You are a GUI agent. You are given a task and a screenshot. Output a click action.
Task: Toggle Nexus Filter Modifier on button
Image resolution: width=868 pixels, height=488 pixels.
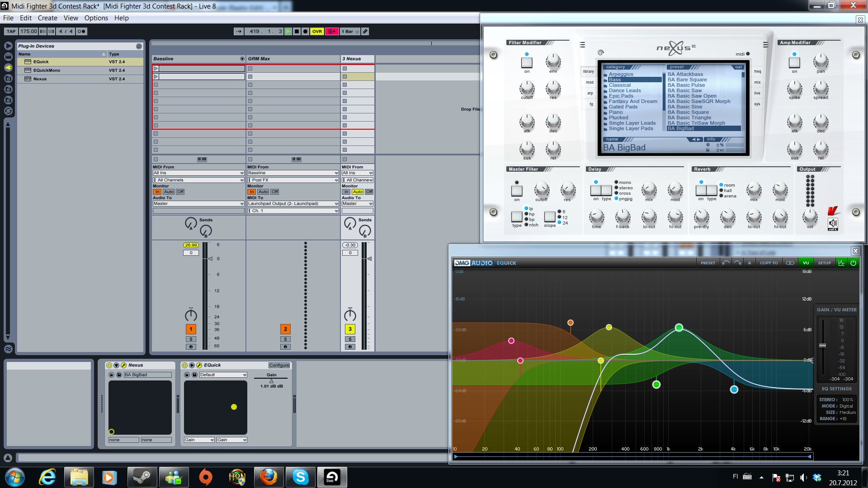click(x=527, y=63)
